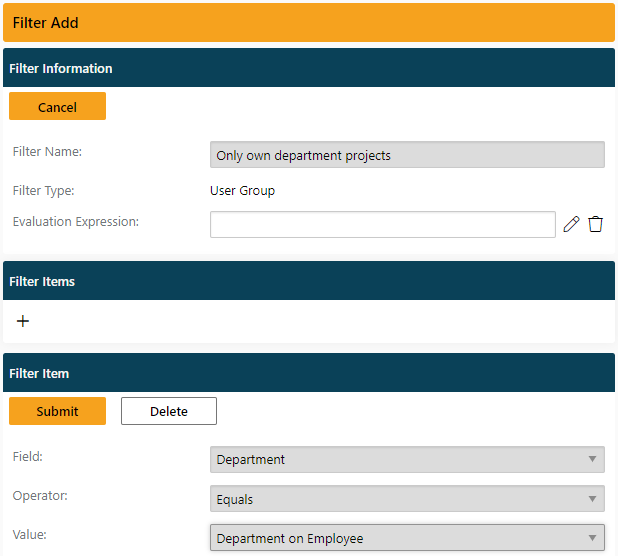Click the Evaluation Expression input field
The image size is (618, 556).
coord(383,225)
